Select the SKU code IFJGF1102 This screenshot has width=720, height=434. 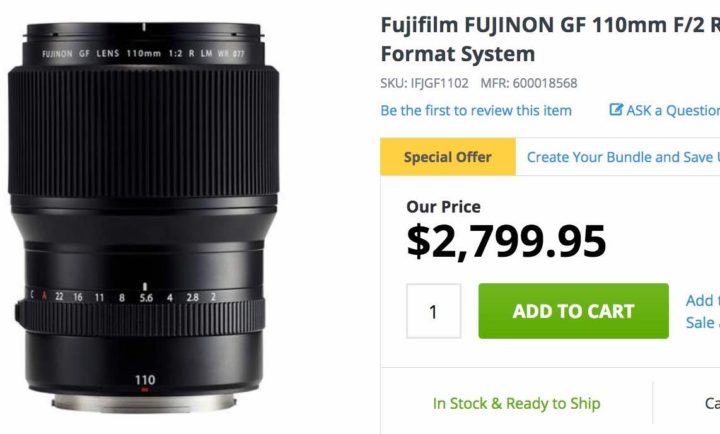click(x=439, y=83)
